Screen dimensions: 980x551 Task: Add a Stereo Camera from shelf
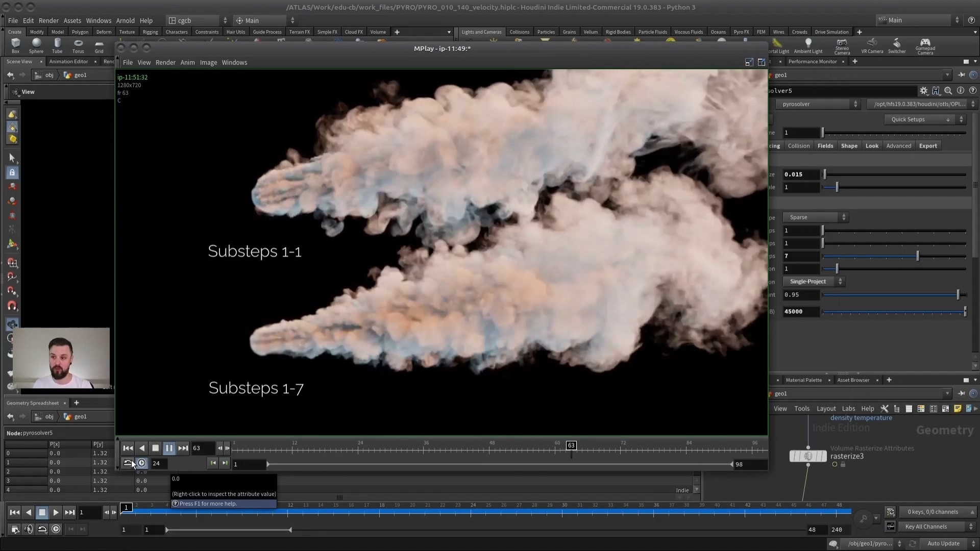click(x=842, y=46)
